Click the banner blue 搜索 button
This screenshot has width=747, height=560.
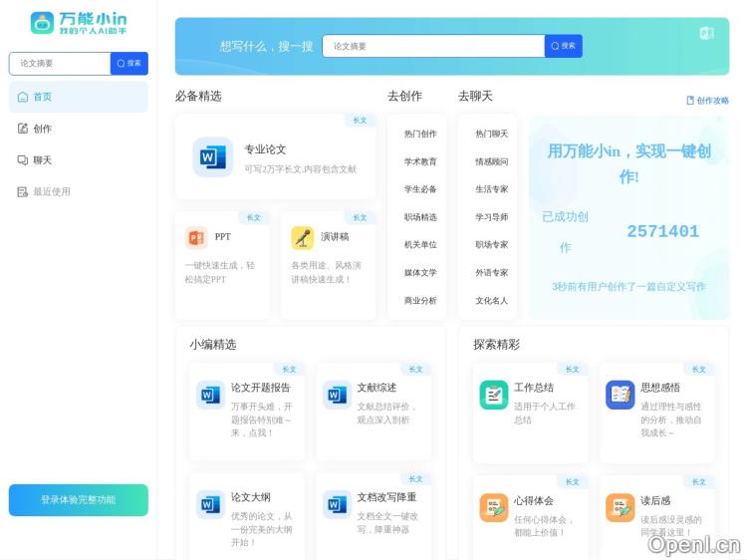pos(563,46)
